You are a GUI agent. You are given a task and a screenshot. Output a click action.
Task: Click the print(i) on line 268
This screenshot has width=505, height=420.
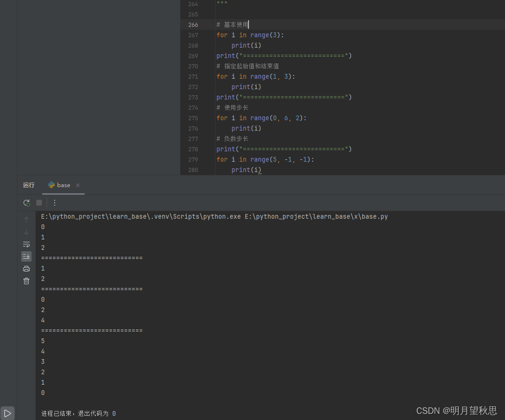(x=246, y=45)
